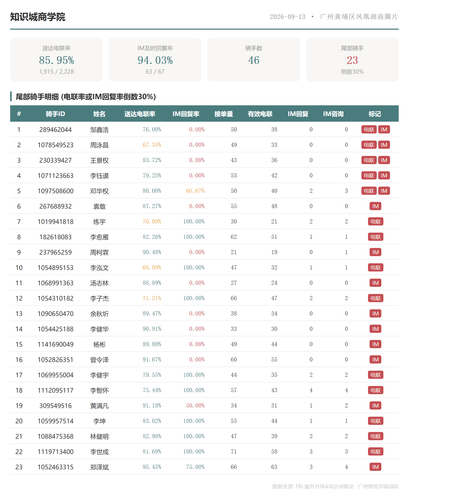Click the IM badge for rider 267688932
The image size is (460, 500).
[375, 206]
